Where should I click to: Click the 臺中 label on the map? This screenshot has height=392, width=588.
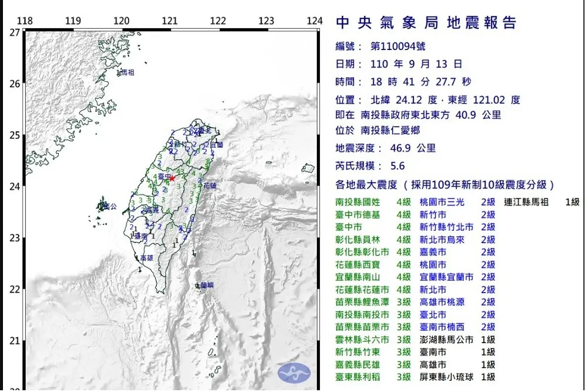coord(165,177)
